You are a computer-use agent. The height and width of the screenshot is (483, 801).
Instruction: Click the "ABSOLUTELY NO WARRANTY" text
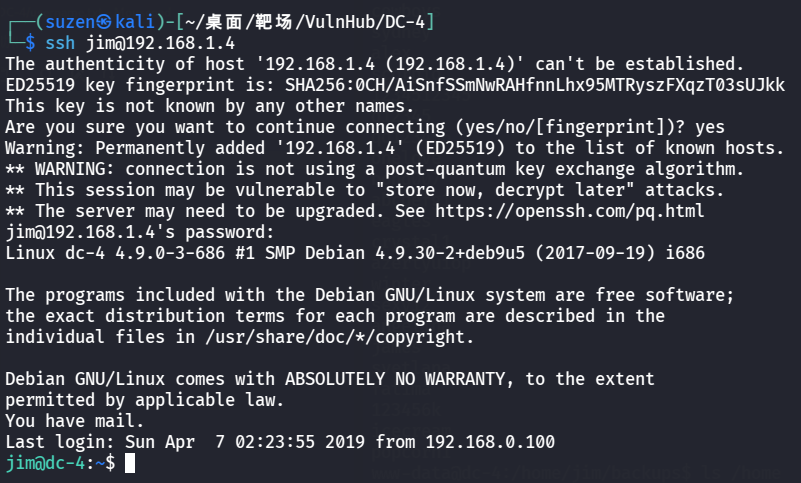coord(381,379)
